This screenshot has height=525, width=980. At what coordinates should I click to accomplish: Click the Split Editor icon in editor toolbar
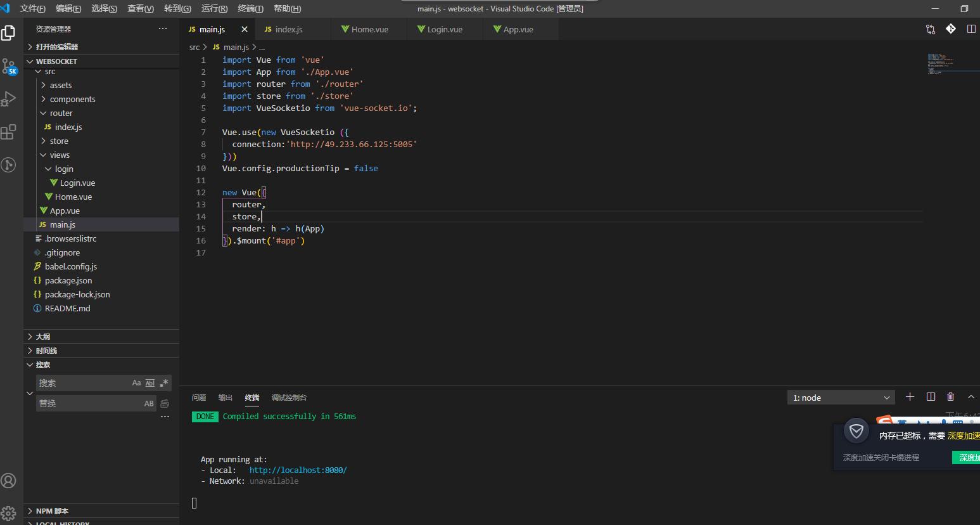(x=971, y=29)
